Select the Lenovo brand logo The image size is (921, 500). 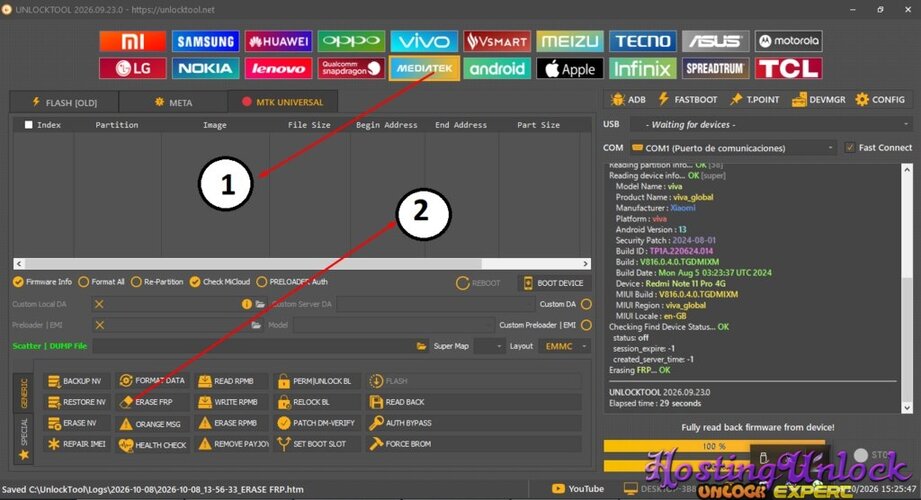278,68
